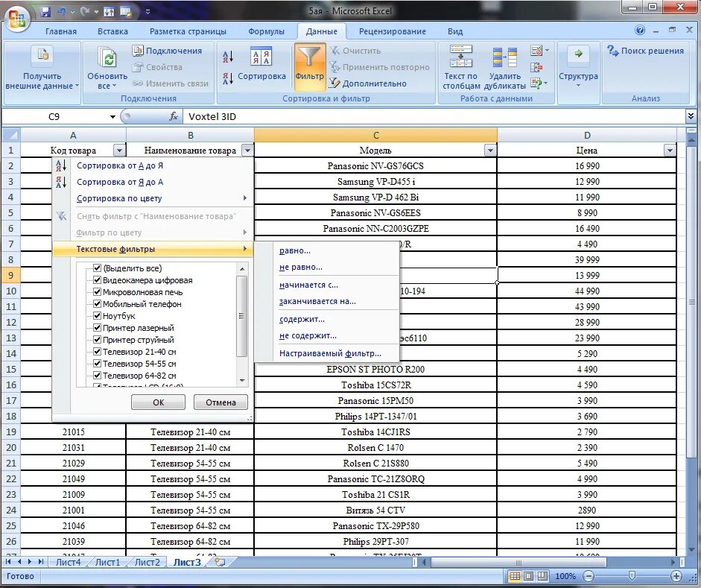Uncheck Видеокамера цифровая

click(x=97, y=280)
